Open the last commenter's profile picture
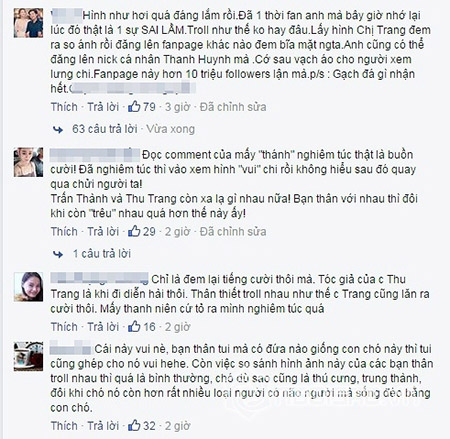This screenshot has width=450, height=439. pyautogui.click(x=29, y=356)
